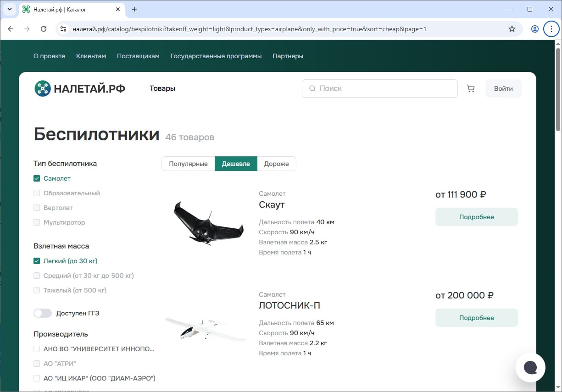Screen dimensions: 562x392
Task: Click the Войти button
Action: coord(503,88)
